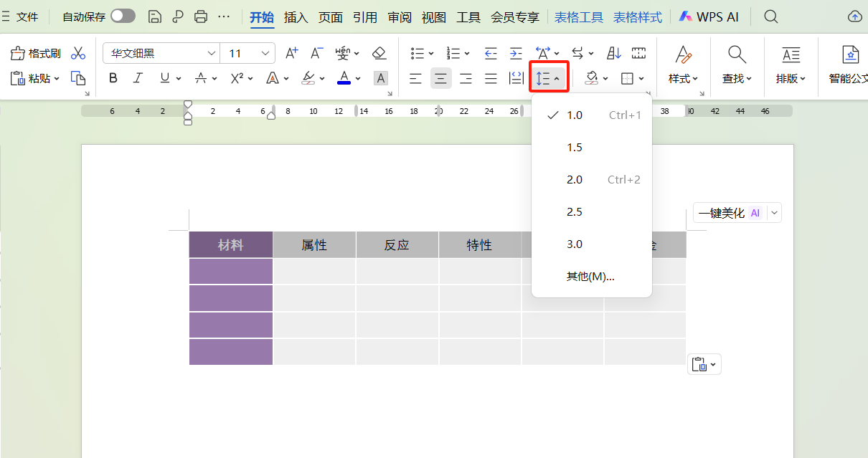Viewport: 868px width, 458px height.
Task: Choose 2.0 from the line spacing menu
Action: tap(575, 179)
